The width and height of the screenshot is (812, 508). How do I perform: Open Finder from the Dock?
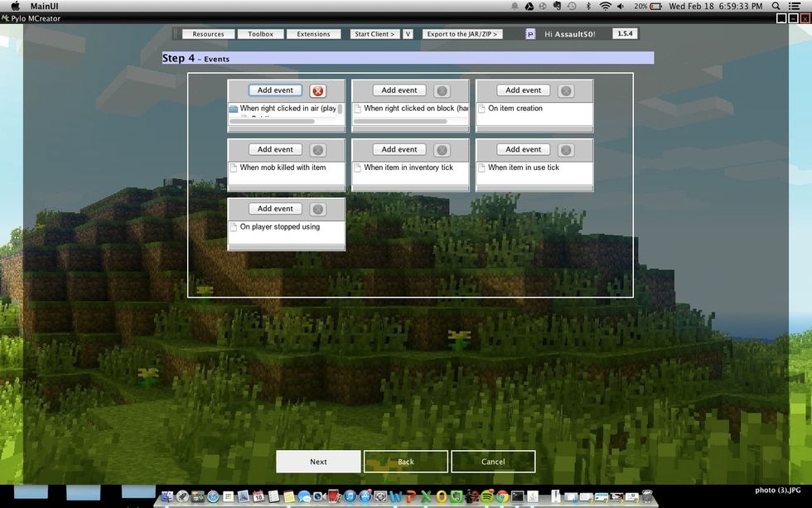(167, 496)
